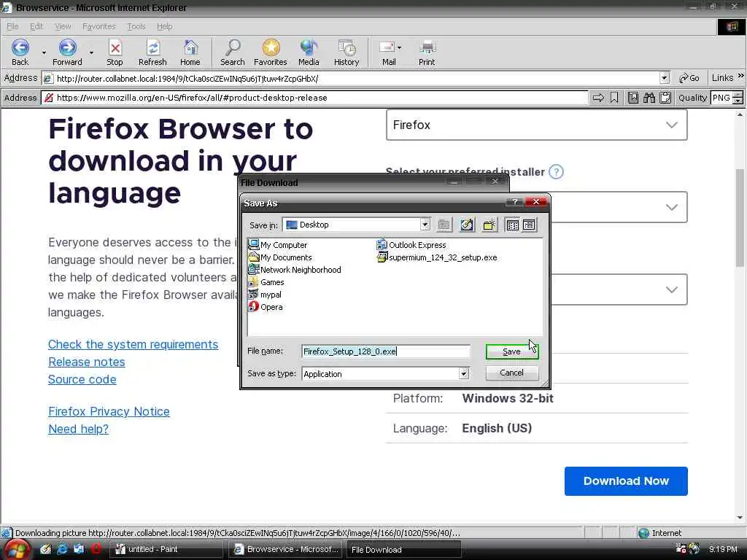
Task: Open the Edit menu
Action: coord(36,26)
